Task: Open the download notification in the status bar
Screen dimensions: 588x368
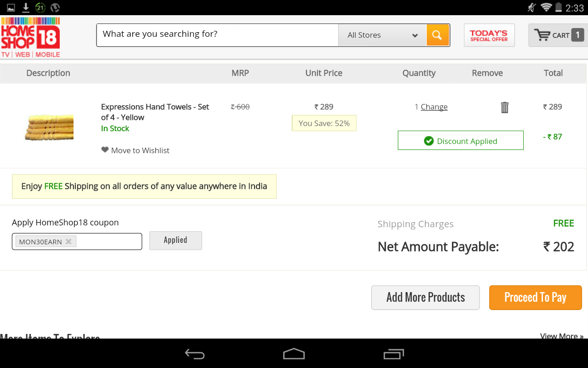Action: tap(26, 7)
